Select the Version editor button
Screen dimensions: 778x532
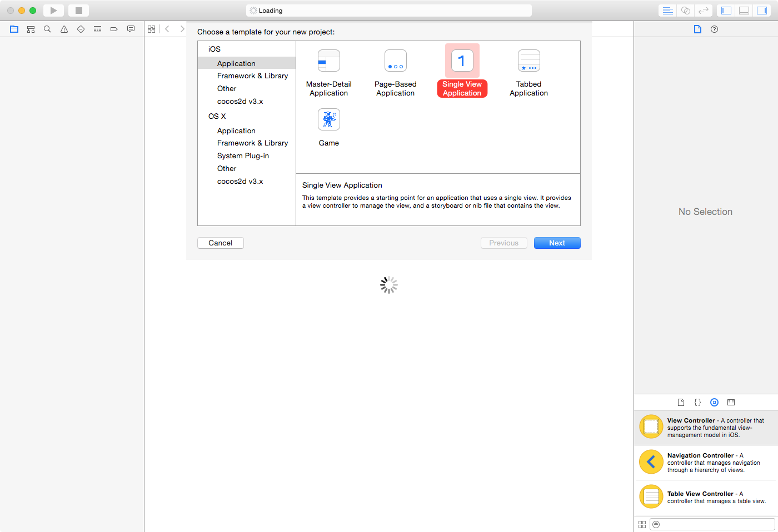(x=704, y=11)
